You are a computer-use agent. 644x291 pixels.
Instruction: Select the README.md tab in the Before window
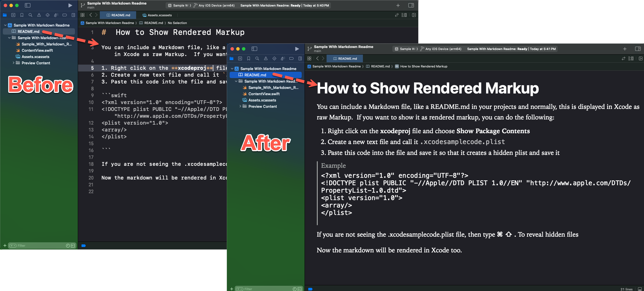118,15
